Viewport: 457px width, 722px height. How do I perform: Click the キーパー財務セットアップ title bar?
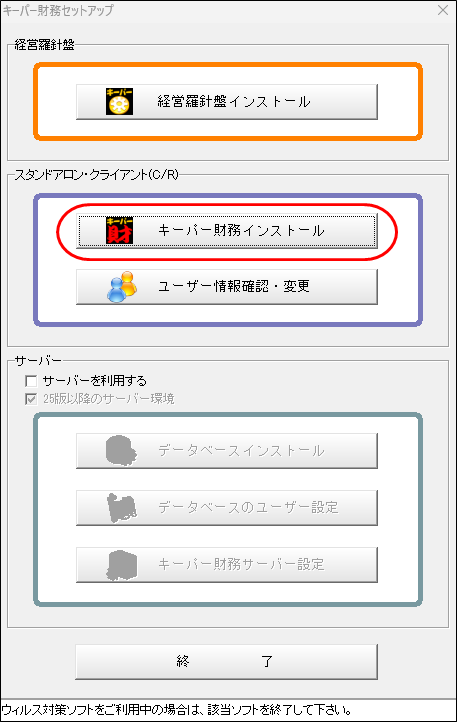point(217,10)
